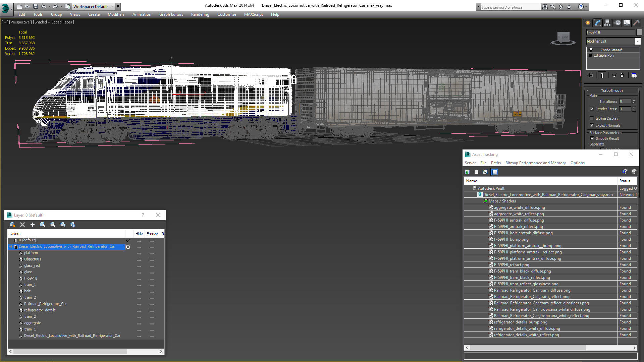
Task: Click Remove modifier trash can icon
Action: [622, 75]
